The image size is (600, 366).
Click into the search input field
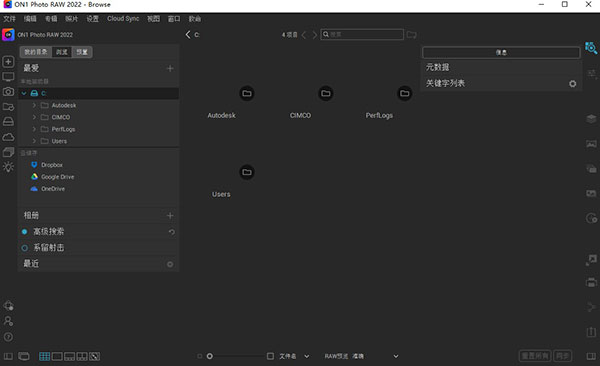click(362, 34)
